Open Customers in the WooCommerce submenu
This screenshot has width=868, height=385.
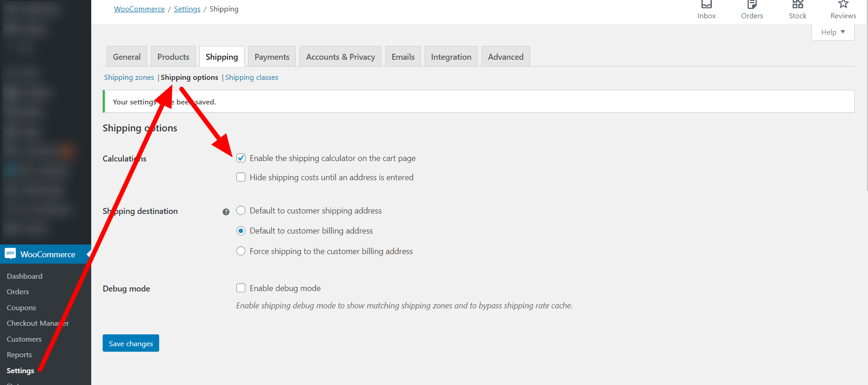click(x=24, y=339)
